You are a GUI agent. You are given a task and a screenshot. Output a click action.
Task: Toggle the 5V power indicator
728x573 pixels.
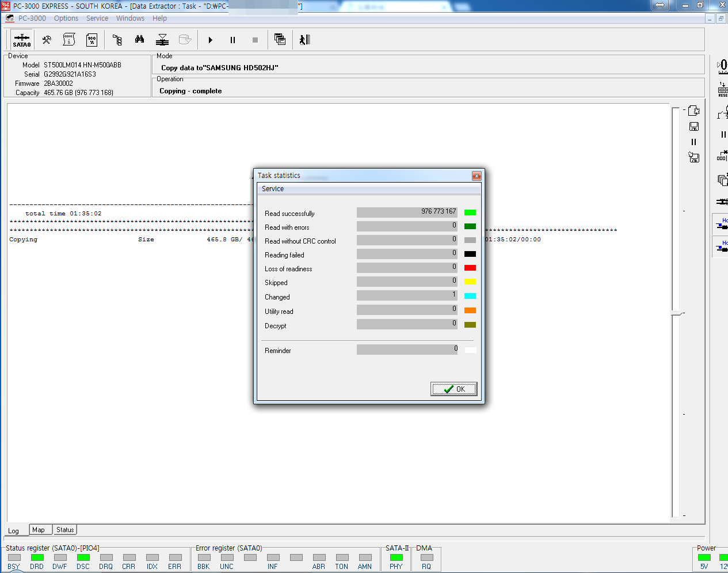(704, 557)
